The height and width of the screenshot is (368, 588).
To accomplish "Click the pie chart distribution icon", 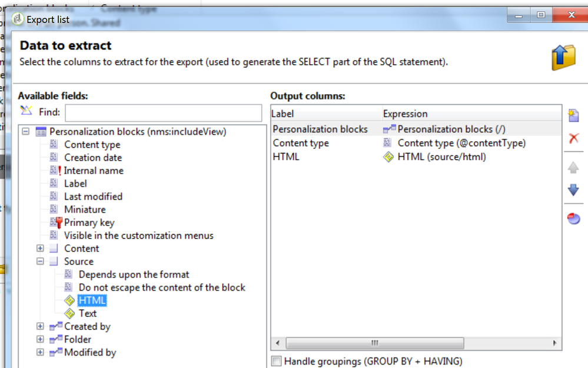I will pyautogui.click(x=573, y=218).
